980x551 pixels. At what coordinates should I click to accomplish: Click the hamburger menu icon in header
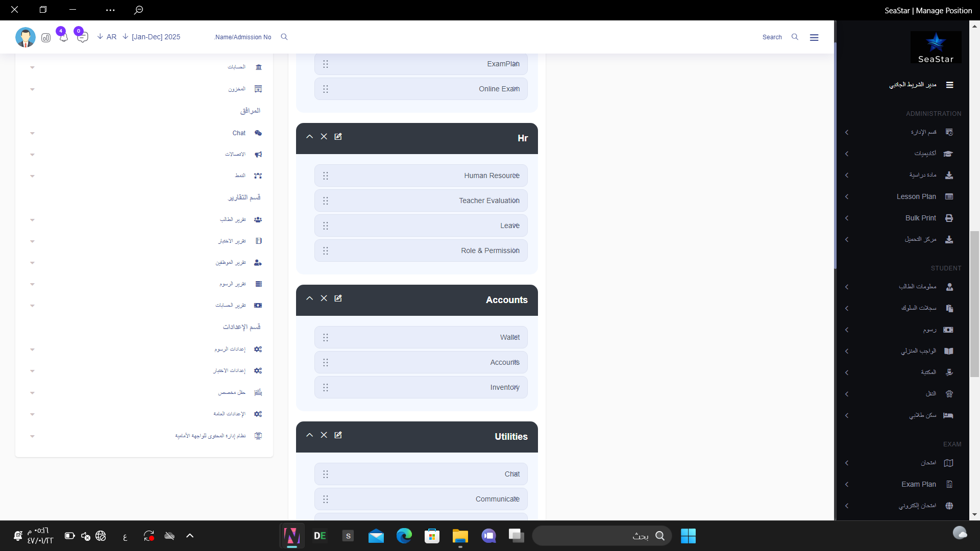point(814,37)
